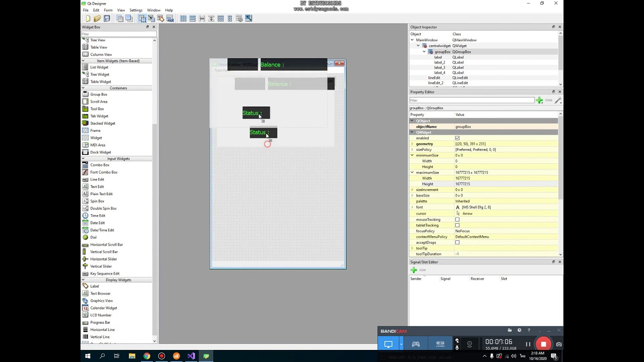This screenshot has width=644, height=362.
Task: Toggle the tabletTracking checkbox
Action: pos(457,225)
